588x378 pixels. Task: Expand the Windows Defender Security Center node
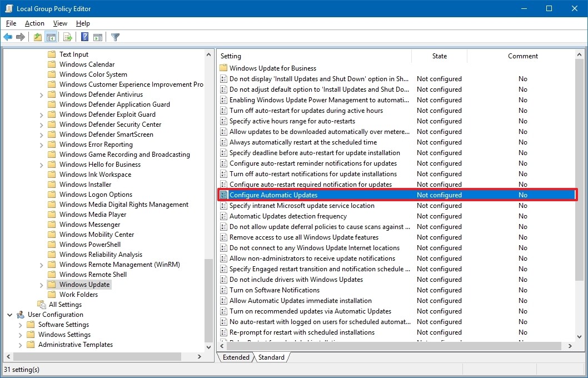(x=41, y=125)
